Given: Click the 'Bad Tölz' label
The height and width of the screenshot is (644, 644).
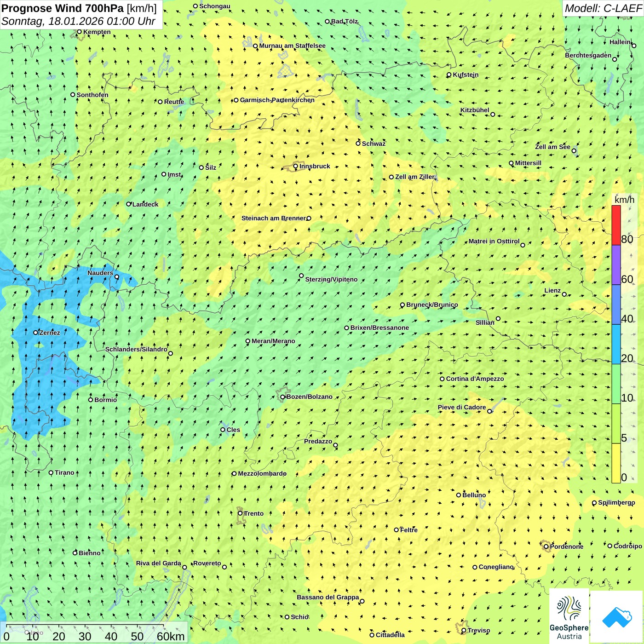Looking at the screenshot, I should [345, 21].
